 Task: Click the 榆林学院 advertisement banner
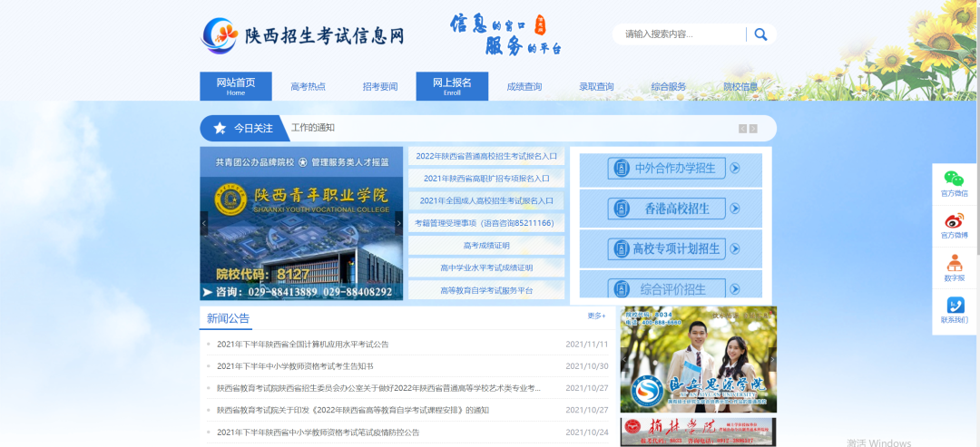(x=698, y=432)
